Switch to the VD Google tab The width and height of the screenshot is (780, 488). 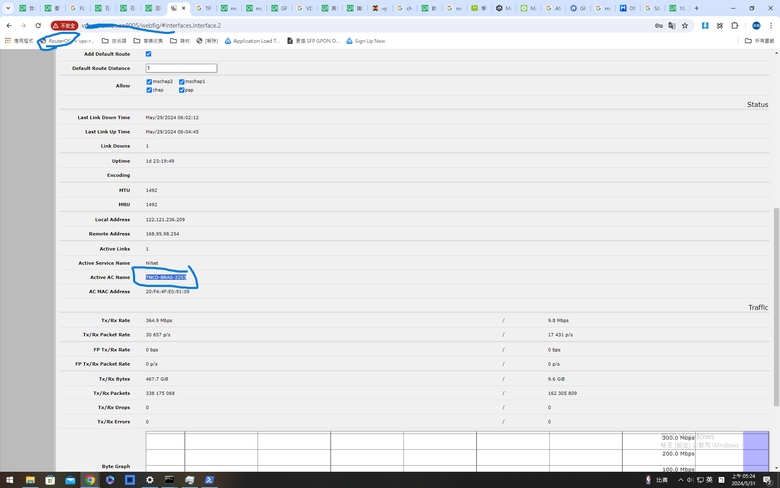click(304, 8)
